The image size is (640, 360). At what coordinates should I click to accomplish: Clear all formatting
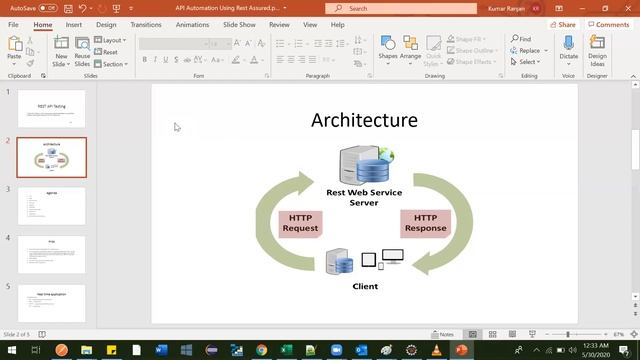coord(261,43)
